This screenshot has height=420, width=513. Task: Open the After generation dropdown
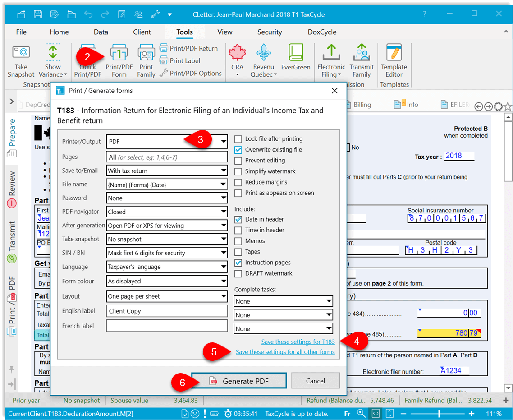(167, 226)
